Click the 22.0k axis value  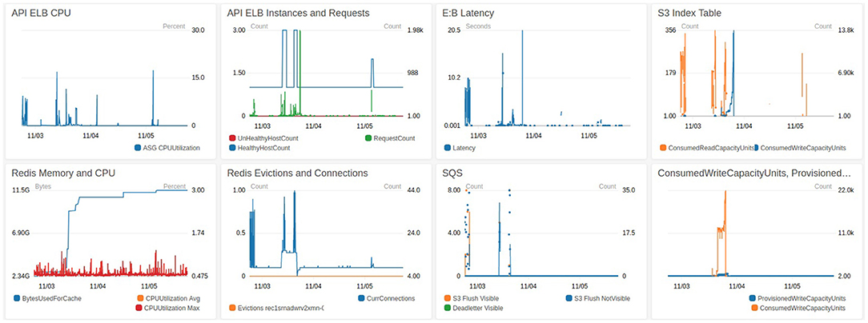(x=847, y=190)
